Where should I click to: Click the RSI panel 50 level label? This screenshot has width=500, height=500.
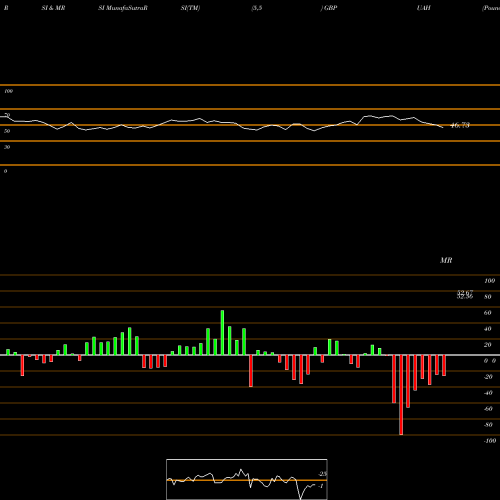pyautogui.click(x=7, y=131)
